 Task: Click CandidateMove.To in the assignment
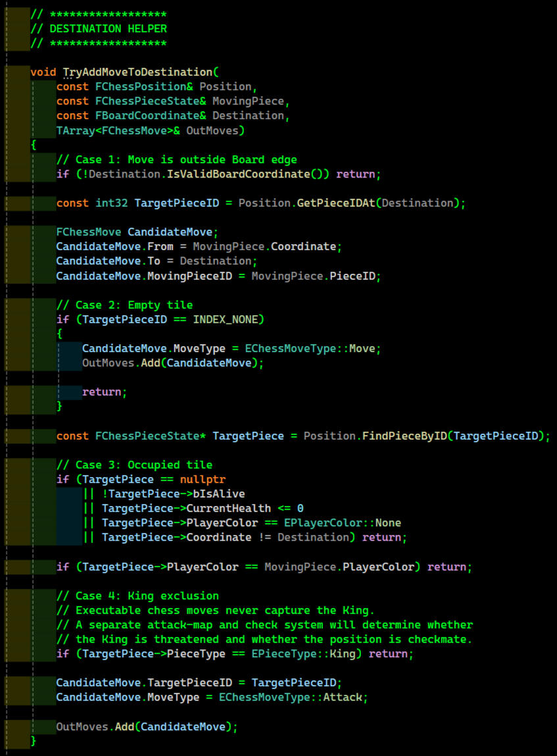[109, 261]
